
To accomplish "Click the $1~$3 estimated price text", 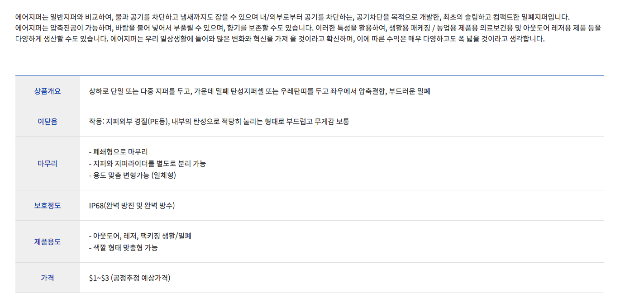I will (129, 278).
